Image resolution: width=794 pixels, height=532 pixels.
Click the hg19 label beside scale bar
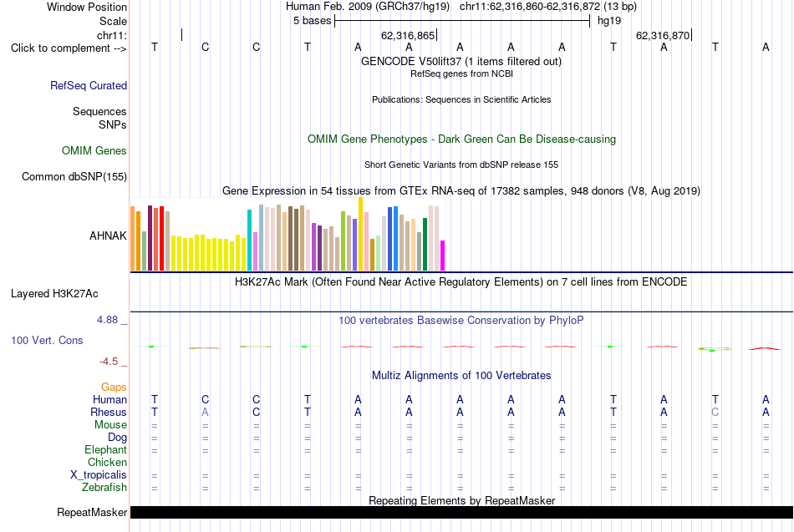point(609,21)
